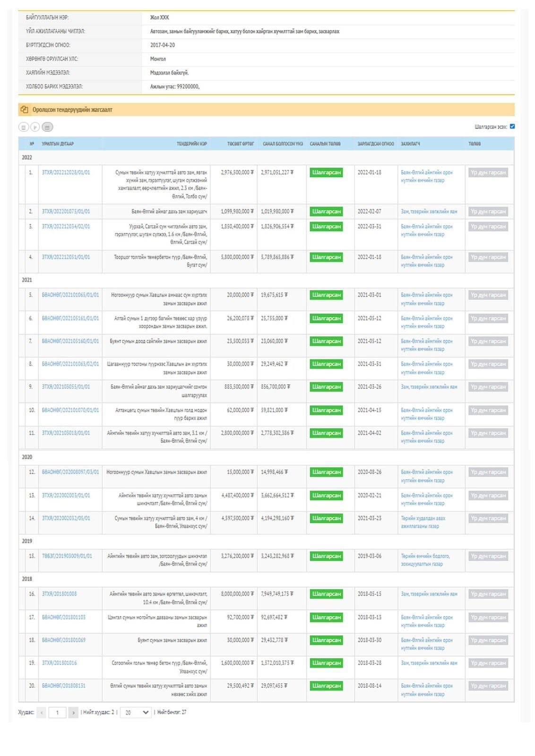The width and height of the screenshot is (535, 756).
Task: Select budget cell 2,976,500,000 ₮
Action: (x=237, y=172)
